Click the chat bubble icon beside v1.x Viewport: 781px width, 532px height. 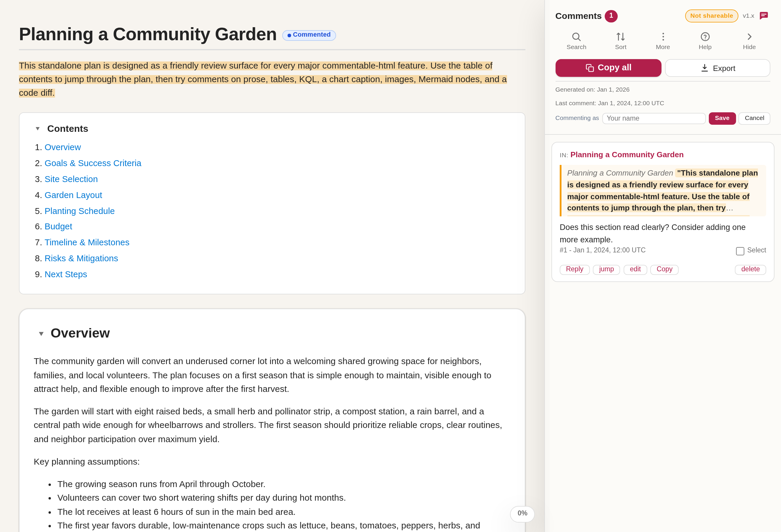764,16
